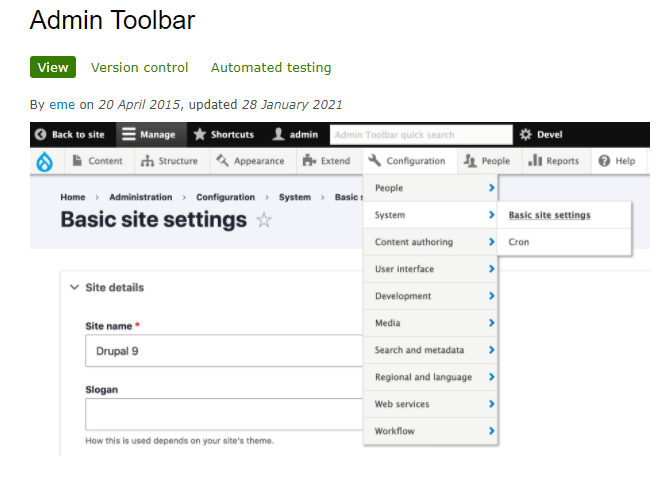
Task: Focus the Site name field
Action: tap(224, 351)
